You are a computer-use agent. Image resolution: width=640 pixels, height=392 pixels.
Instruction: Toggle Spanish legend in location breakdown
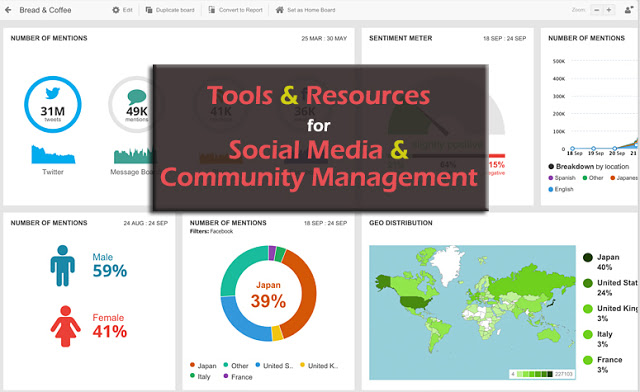[562, 178]
